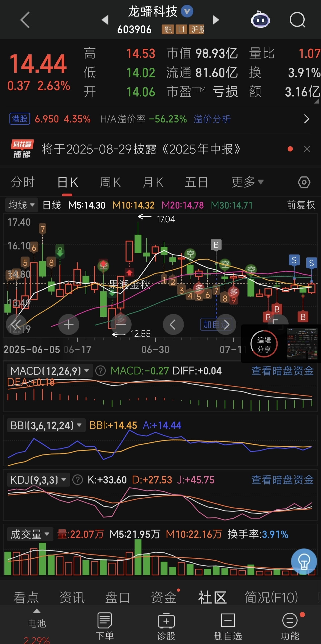
Task: Tap the gray B marker above candles
Action: click(x=216, y=245)
